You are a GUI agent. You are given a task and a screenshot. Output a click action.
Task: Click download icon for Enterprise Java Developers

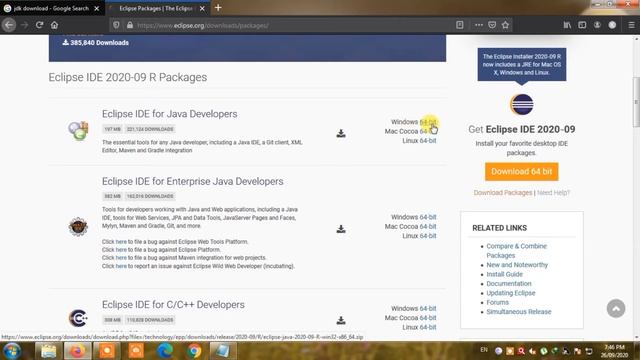pyautogui.click(x=341, y=229)
